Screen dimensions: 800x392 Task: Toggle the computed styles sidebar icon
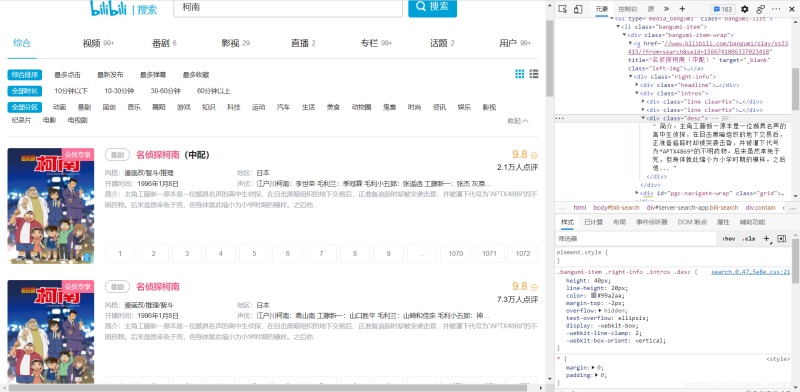pyautogui.click(x=781, y=239)
